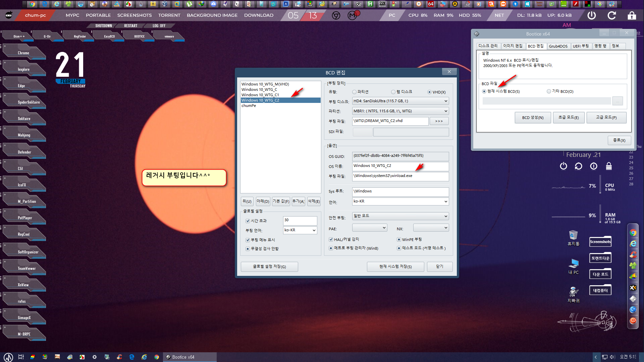Select 현재 시스템 BCD(S) radio
Viewport: 644px width, 362px height.
pos(484,91)
